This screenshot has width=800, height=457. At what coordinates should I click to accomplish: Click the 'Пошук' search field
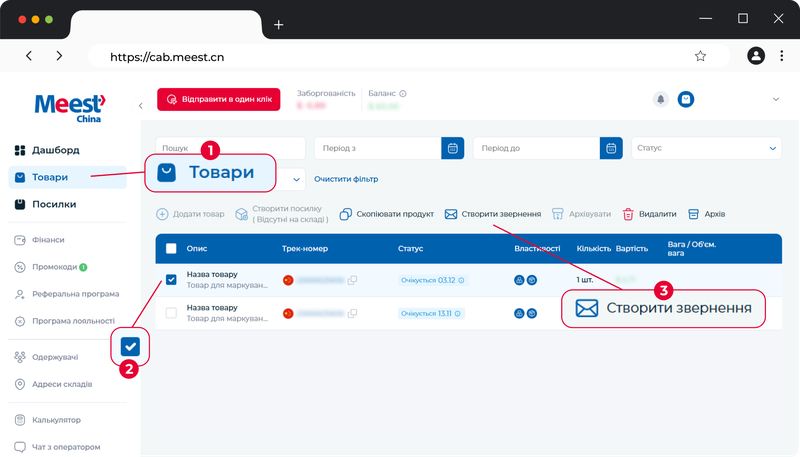231,148
